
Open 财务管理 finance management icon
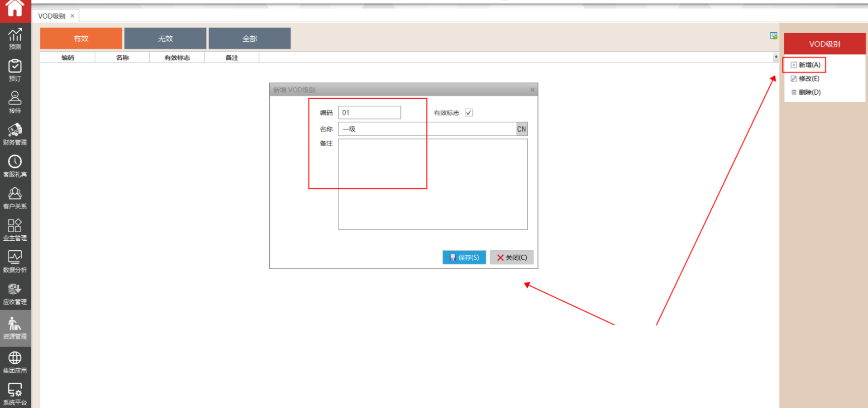tap(15, 134)
